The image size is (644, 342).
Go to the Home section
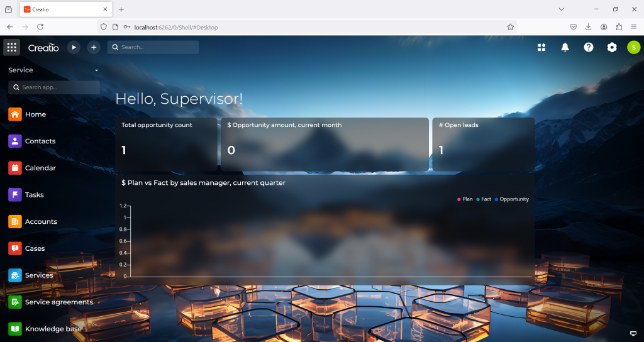point(35,114)
